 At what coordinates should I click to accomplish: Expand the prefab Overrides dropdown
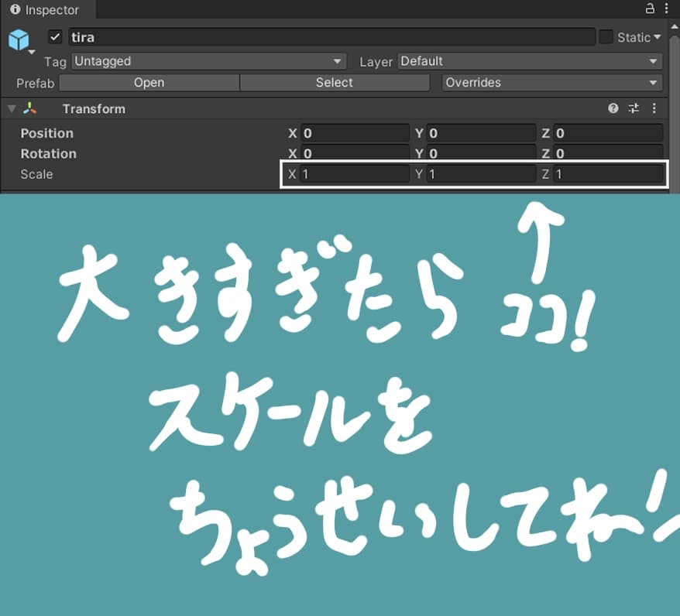(551, 82)
